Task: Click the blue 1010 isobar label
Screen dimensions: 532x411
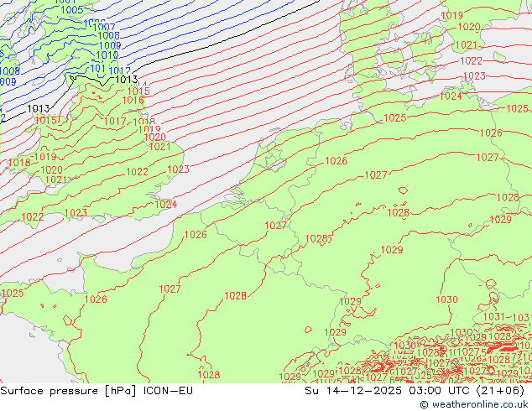Action: [107, 55]
